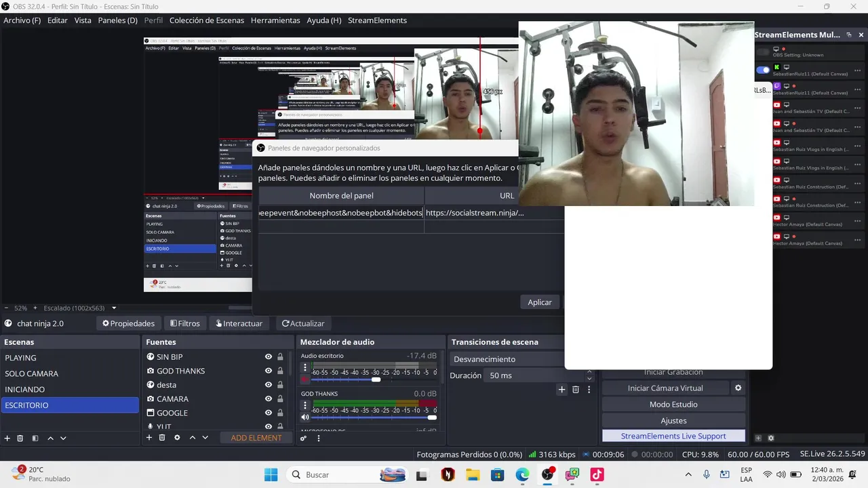Open Windows Start menu
This screenshot has height=488, width=868.
coord(271,475)
